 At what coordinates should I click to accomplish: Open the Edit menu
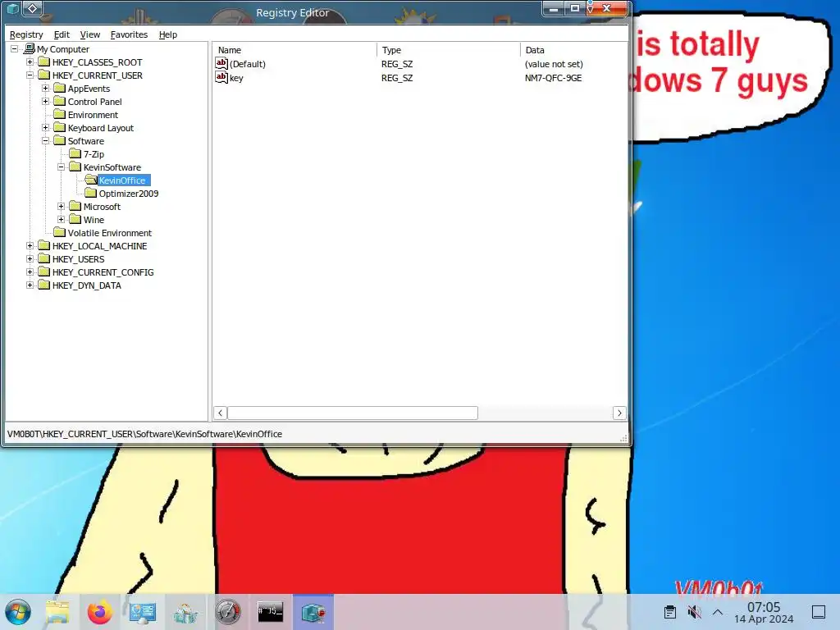coord(62,34)
